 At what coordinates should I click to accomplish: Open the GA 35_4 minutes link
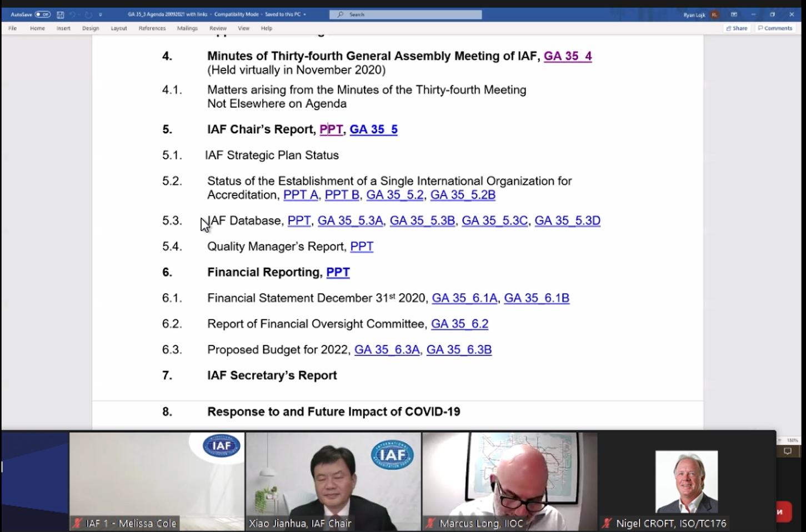[x=568, y=56]
